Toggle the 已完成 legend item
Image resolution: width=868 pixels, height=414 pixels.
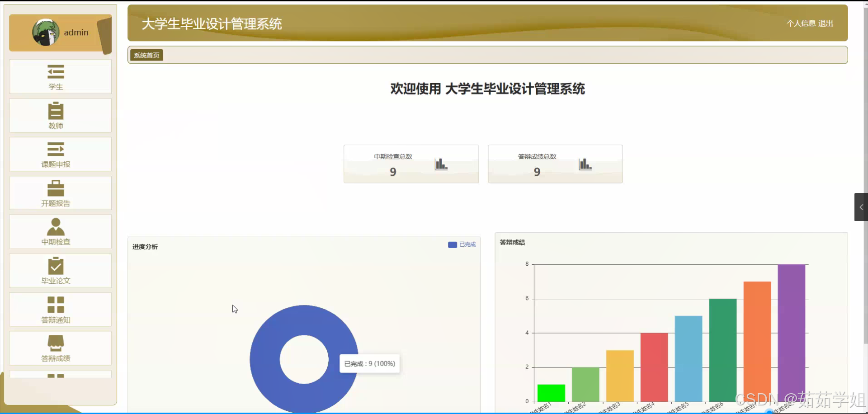(x=462, y=245)
